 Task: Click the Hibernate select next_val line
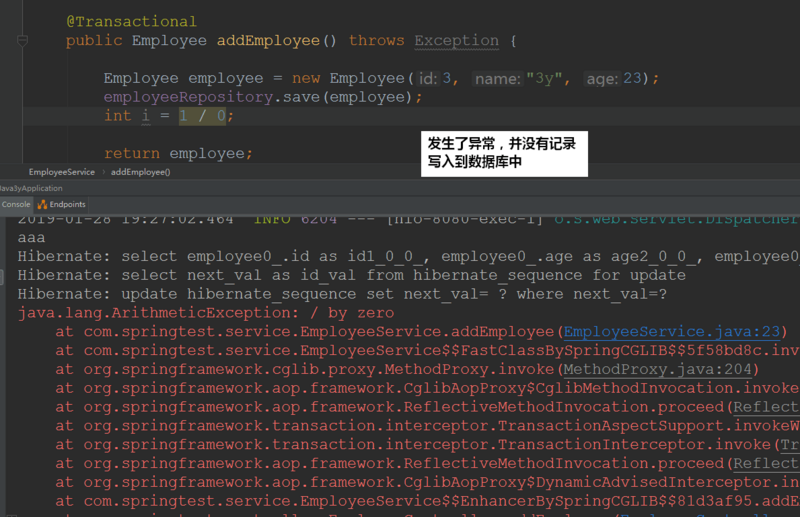pyautogui.click(x=352, y=275)
